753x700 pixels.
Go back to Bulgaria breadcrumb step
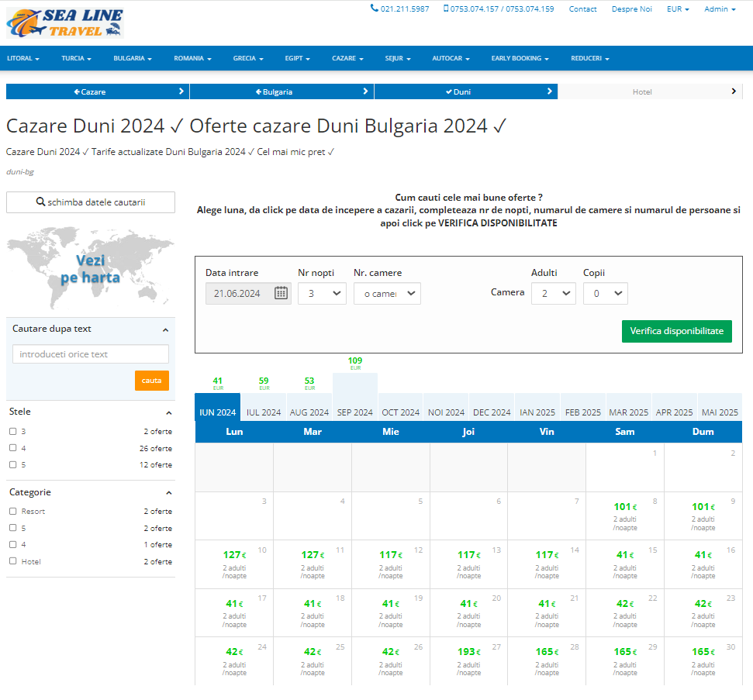[x=282, y=91]
